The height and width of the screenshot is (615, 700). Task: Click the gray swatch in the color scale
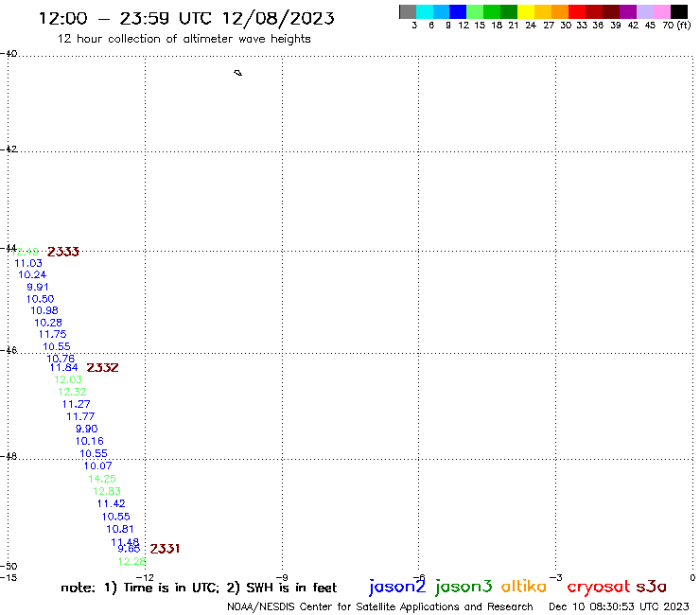[408, 11]
